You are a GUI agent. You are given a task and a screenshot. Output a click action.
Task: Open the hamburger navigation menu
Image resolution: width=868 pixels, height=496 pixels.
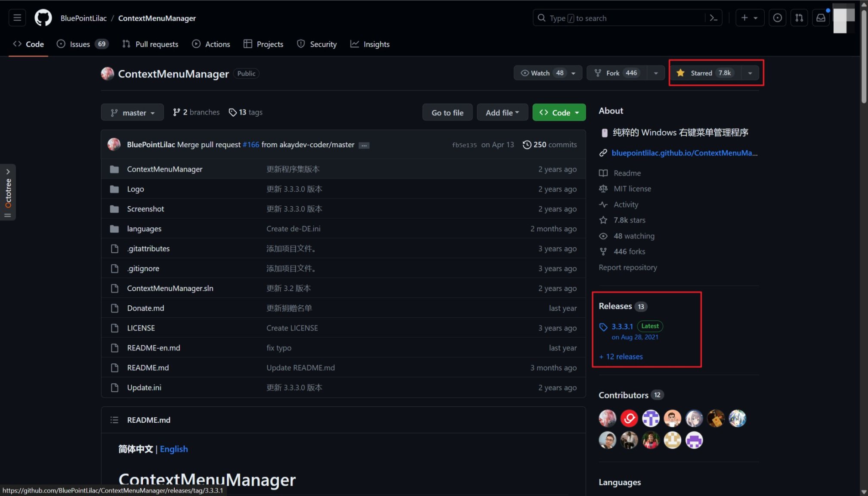pos(17,18)
